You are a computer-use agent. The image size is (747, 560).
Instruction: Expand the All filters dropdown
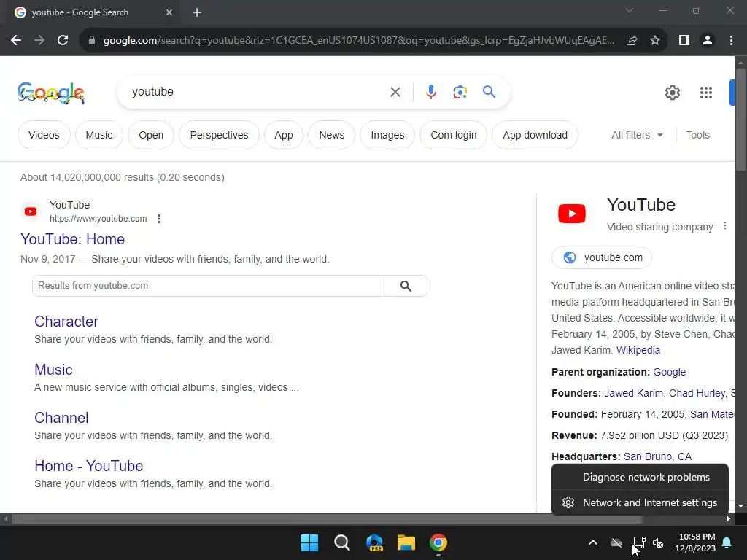click(637, 135)
